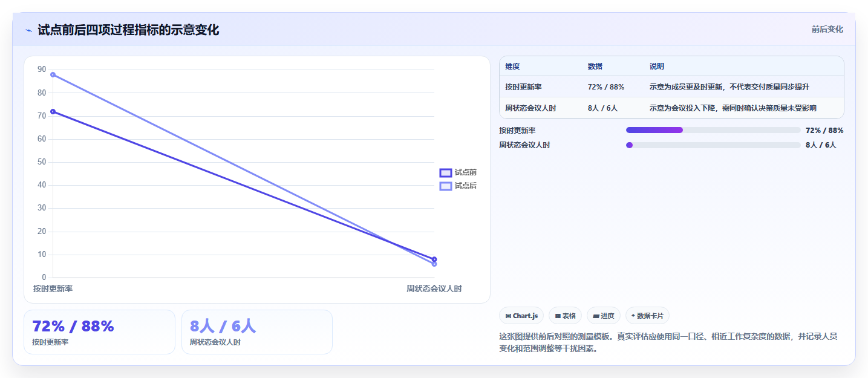868x378 pixels.
Task: Click the 周状态会议人时 caption under 8人 / 6人
Action: coord(215,342)
